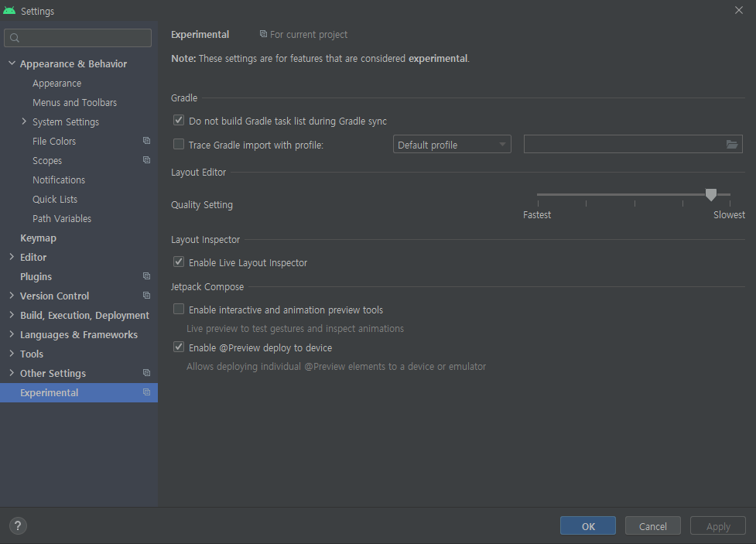Screen dimensions: 756x544
Task: Open the Plugins settings page
Action: pyautogui.click(x=36, y=277)
